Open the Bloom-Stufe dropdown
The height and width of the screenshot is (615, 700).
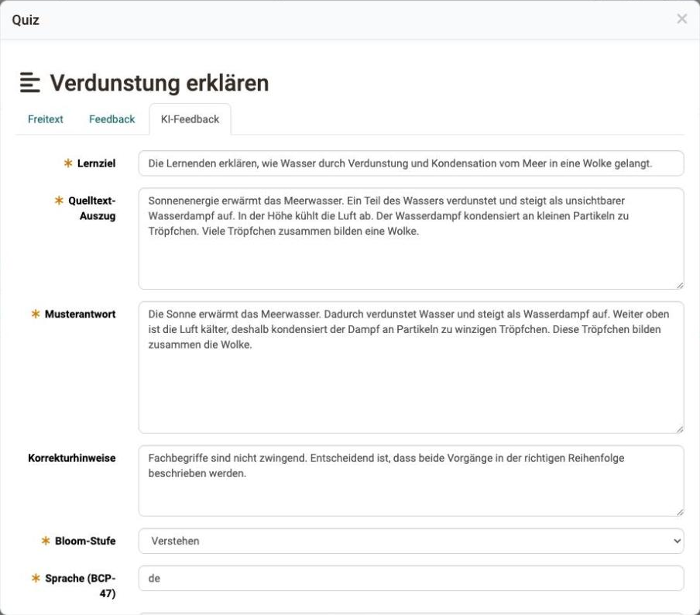410,541
